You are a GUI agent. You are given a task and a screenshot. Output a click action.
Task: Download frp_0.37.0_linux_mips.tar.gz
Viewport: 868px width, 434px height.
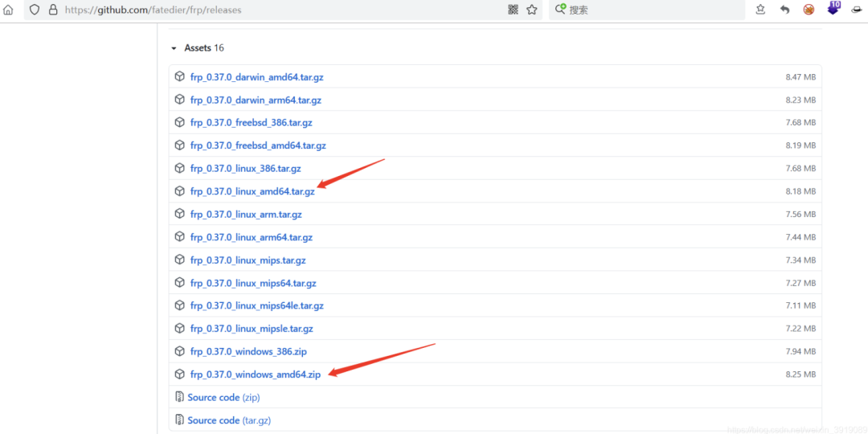tap(248, 260)
